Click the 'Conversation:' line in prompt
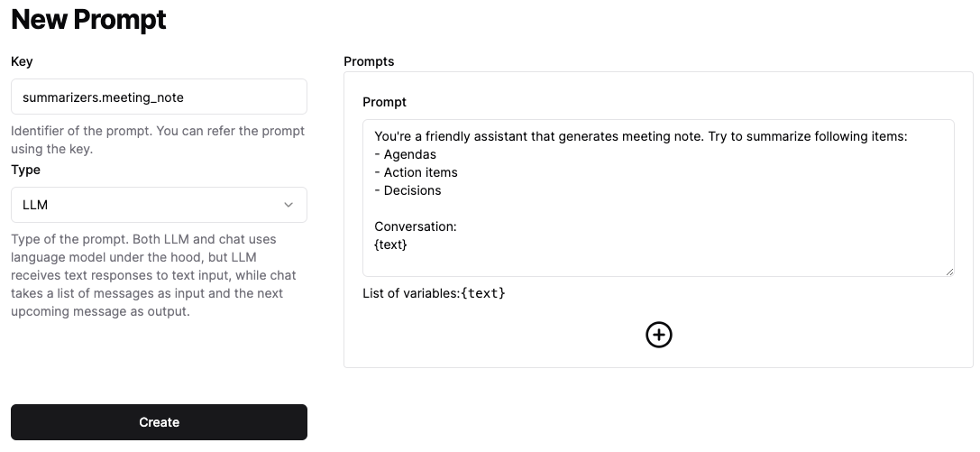Viewport: 980px width, 452px height. 416,227
